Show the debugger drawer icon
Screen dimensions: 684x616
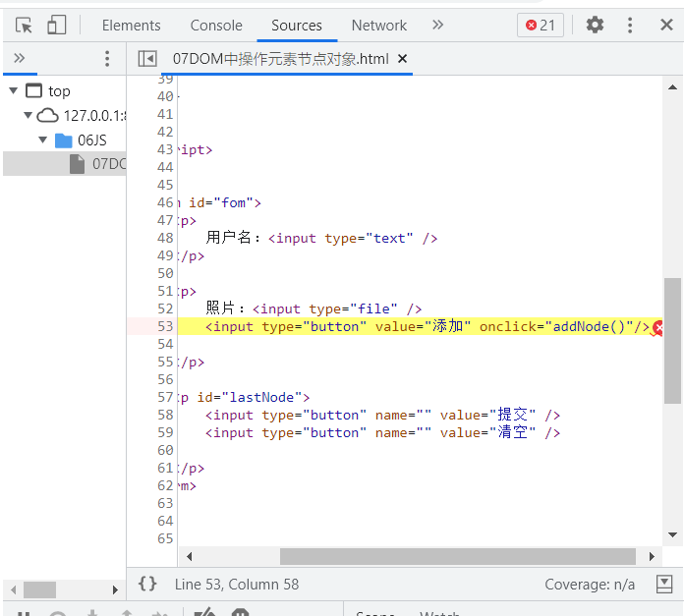click(664, 584)
